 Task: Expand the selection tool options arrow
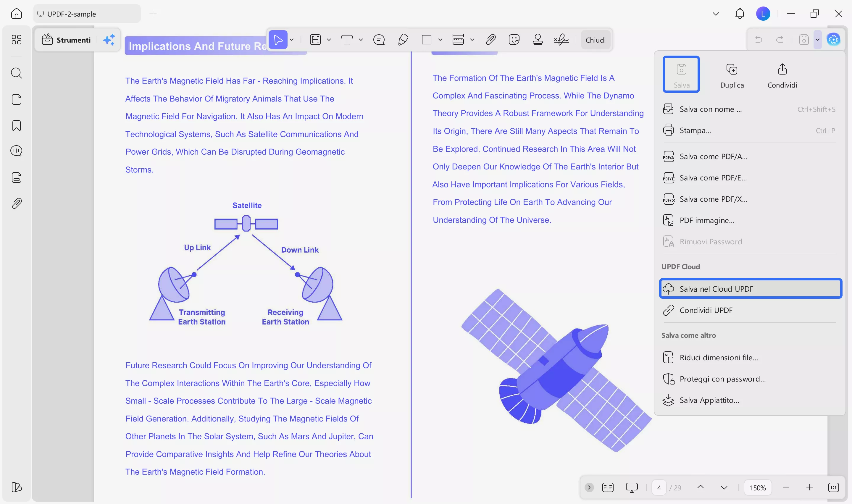292,40
